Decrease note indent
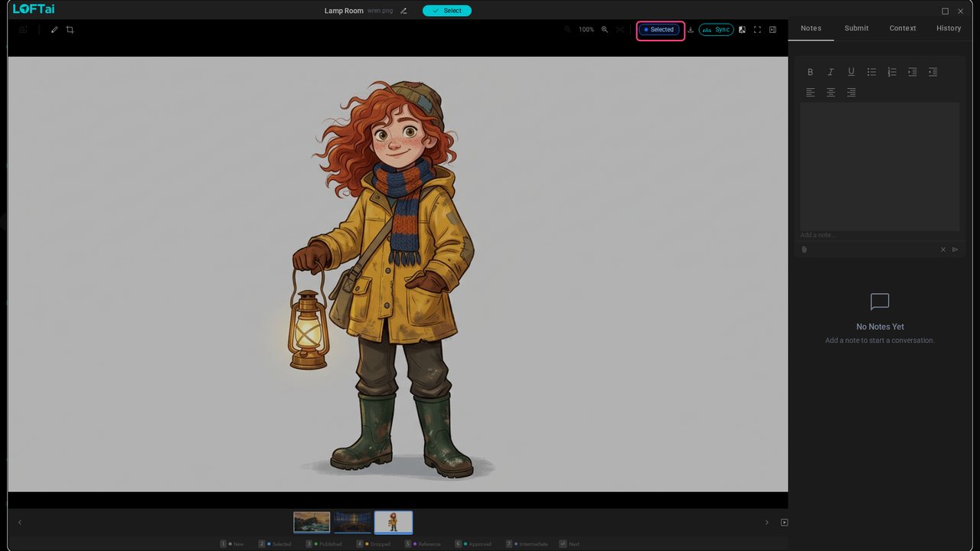Screen dimensions: 980x551 [x=933, y=72]
